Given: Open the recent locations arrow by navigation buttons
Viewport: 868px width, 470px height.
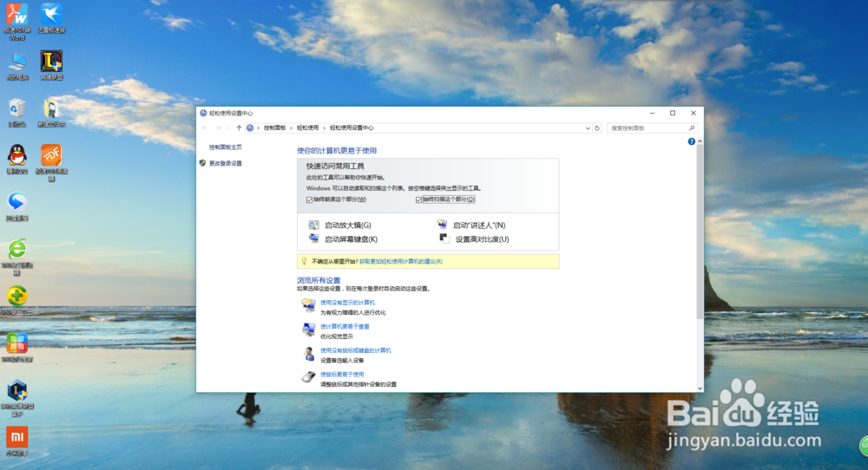Looking at the screenshot, I should tap(228, 127).
